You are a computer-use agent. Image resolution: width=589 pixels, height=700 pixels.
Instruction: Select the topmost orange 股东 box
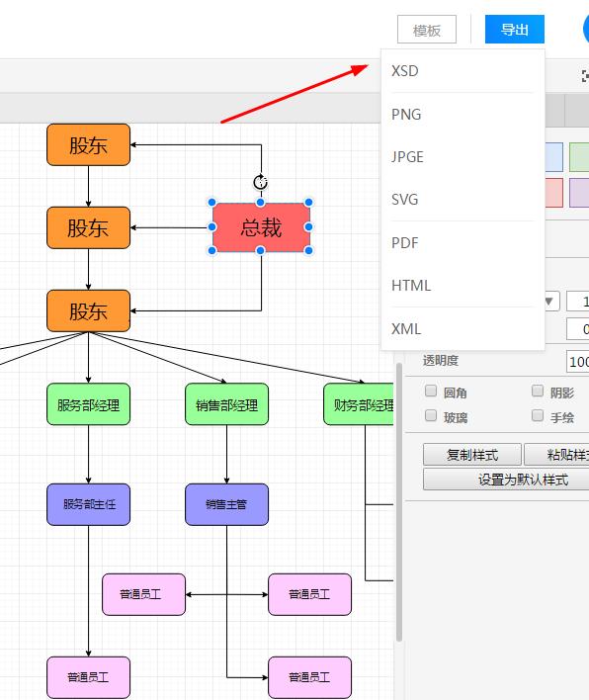click(88, 144)
